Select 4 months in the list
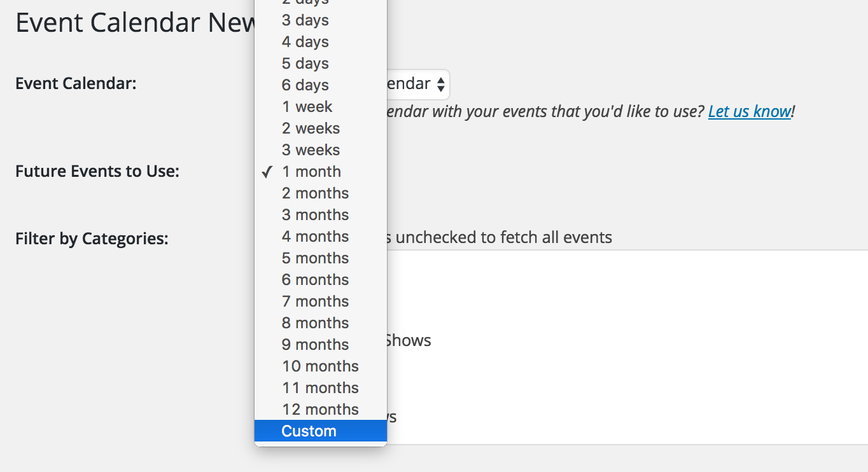 point(320,237)
